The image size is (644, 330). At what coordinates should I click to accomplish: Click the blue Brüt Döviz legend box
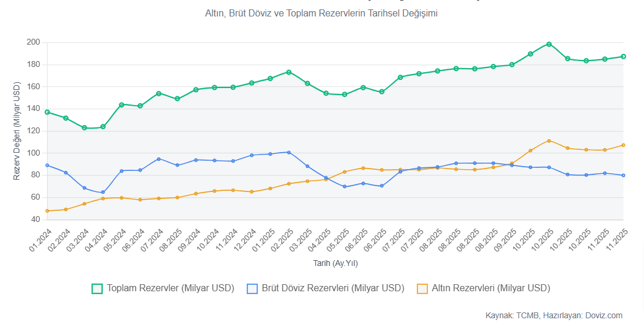252,288
